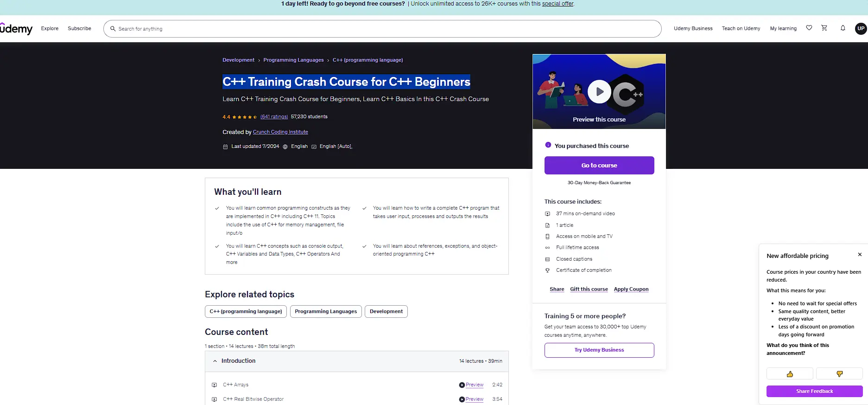Click the '37 mins on-demand video' text

pyautogui.click(x=585, y=214)
